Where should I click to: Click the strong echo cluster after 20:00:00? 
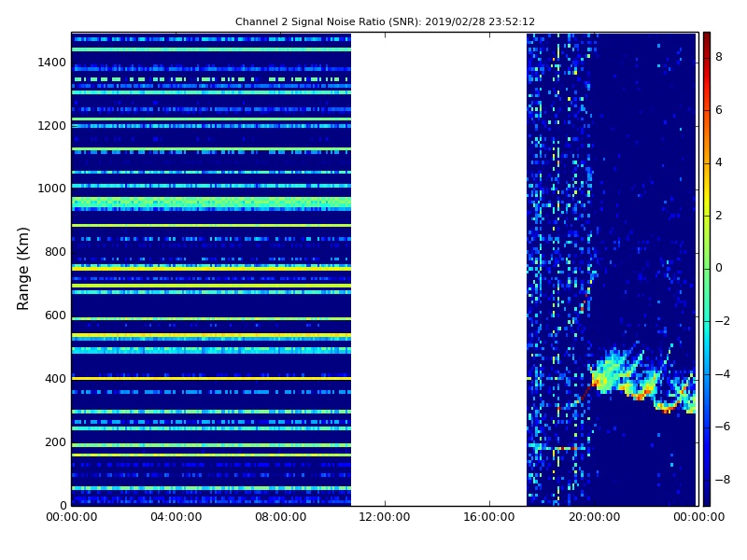pos(643,377)
